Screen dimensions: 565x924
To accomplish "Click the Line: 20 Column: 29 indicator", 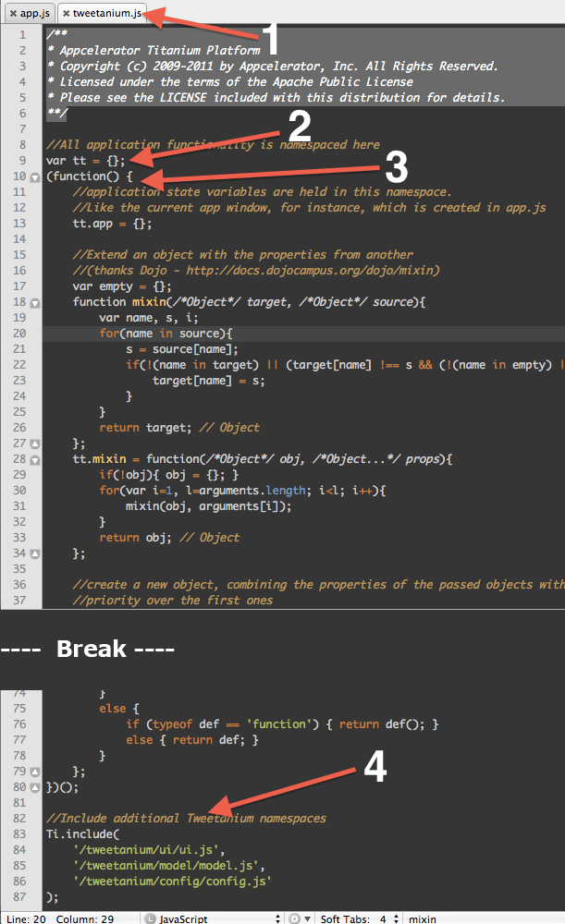I will point(60,918).
